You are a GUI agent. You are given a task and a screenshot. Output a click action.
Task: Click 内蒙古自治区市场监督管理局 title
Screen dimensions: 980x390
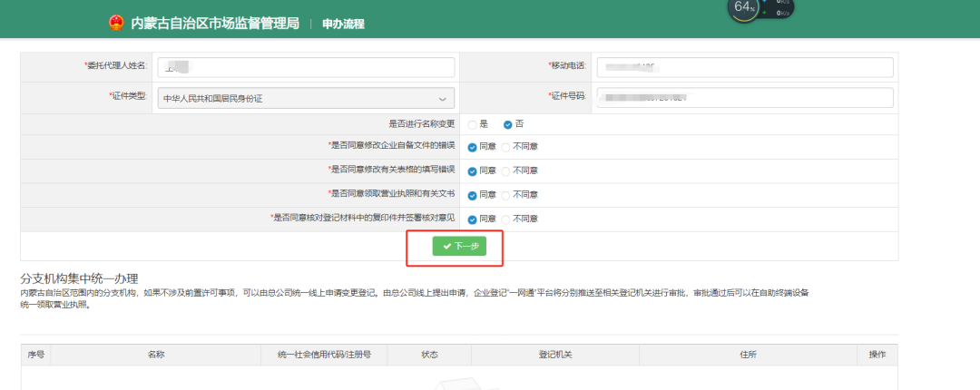[x=215, y=24]
